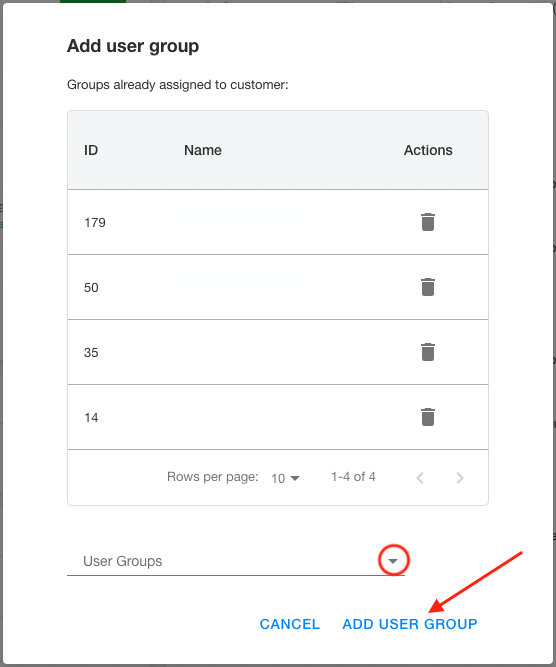Select the ID cell showing 50

pos(91,288)
